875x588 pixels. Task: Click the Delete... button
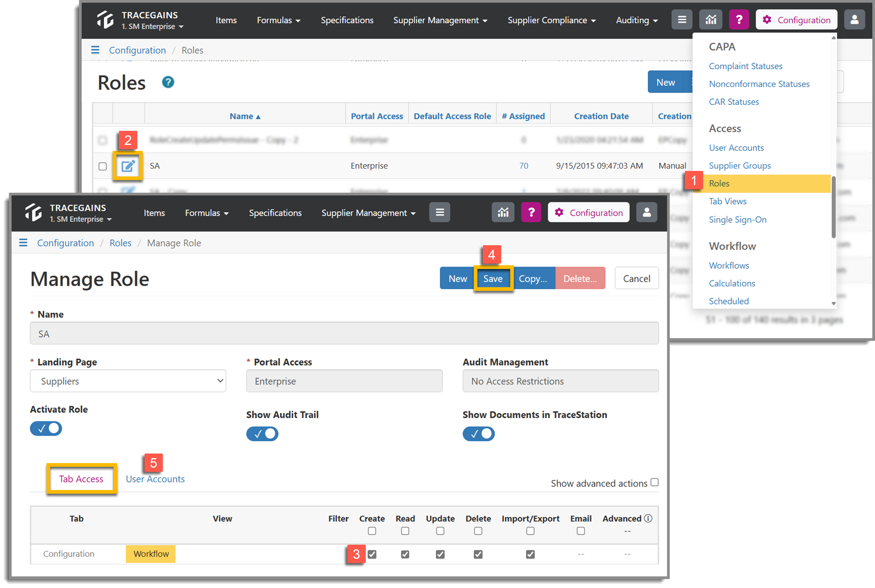click(580, 279)
